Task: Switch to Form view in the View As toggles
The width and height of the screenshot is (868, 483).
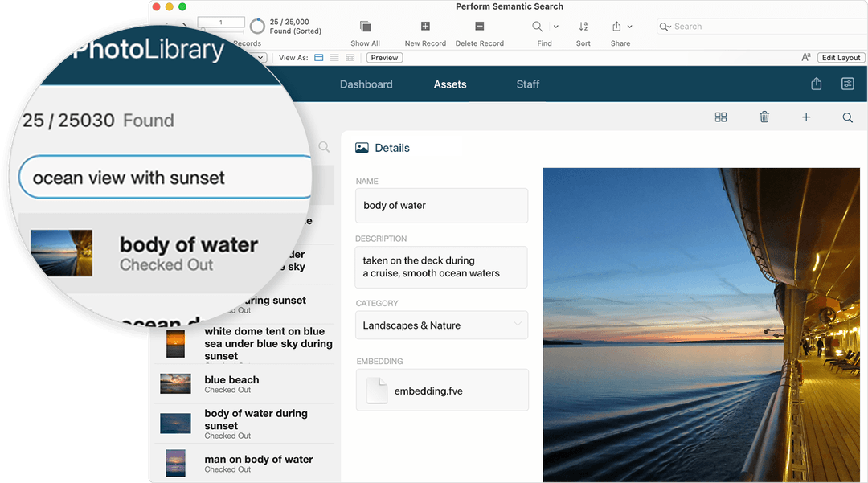Action: (319, 57)
